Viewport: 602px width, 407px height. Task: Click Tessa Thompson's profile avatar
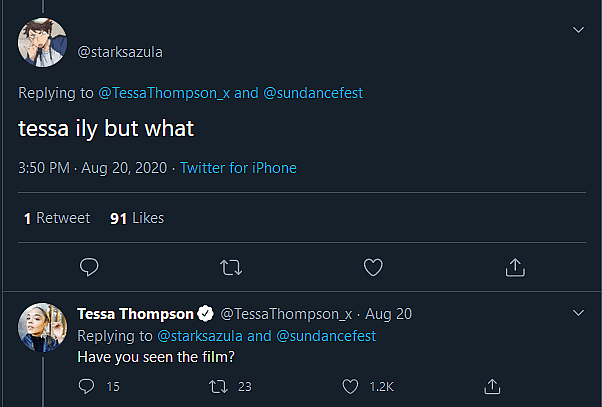tap(42, 327)
